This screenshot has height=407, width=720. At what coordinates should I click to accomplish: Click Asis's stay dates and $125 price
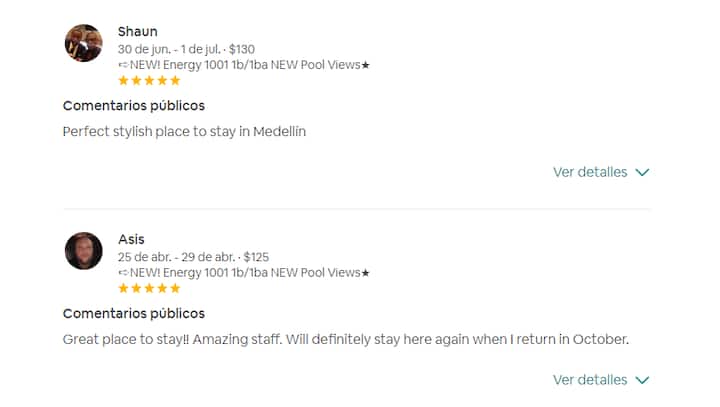(x=193, y=257)
